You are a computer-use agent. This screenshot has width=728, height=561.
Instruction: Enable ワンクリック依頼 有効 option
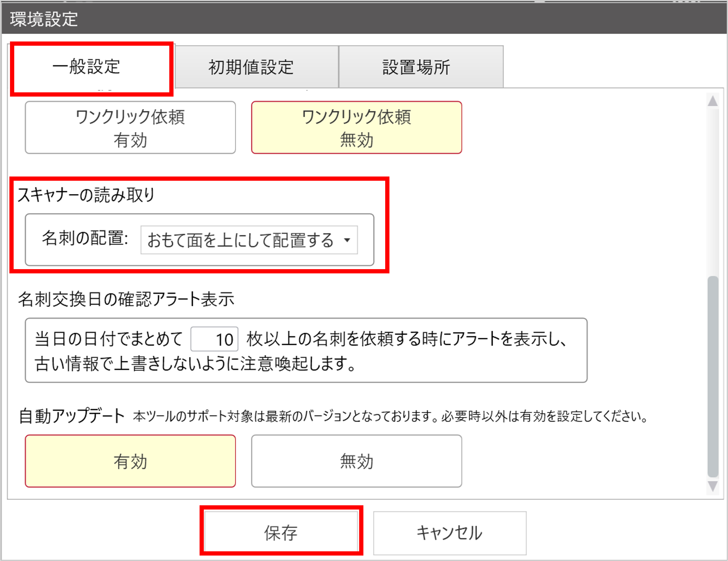coord(130,128)
